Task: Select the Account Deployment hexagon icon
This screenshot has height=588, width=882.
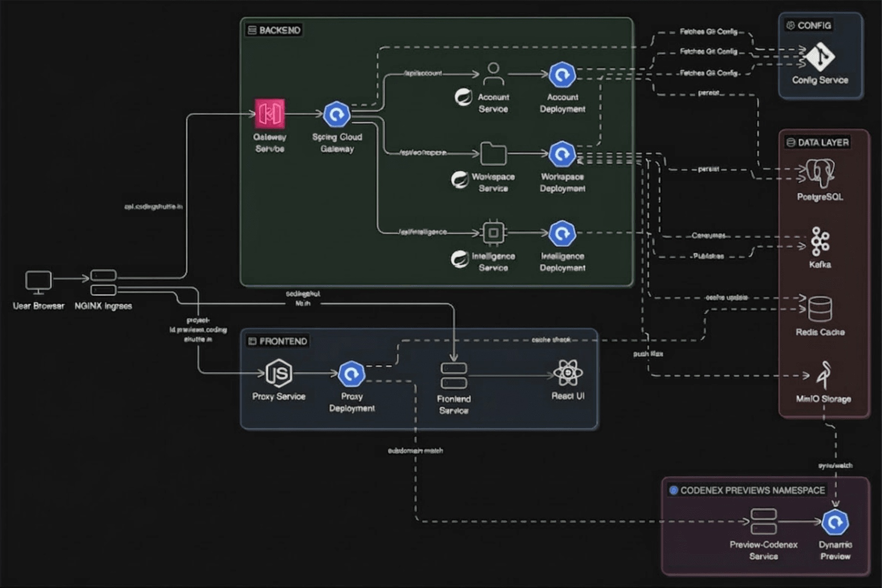Action: point(562,75)
